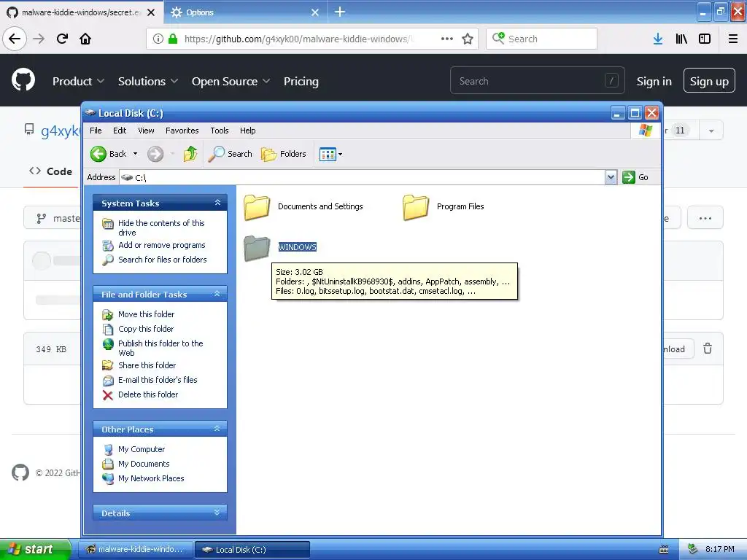Click E-mail this folder's files
This screenshot has height=560, width=747.
[x=158, y=380]
